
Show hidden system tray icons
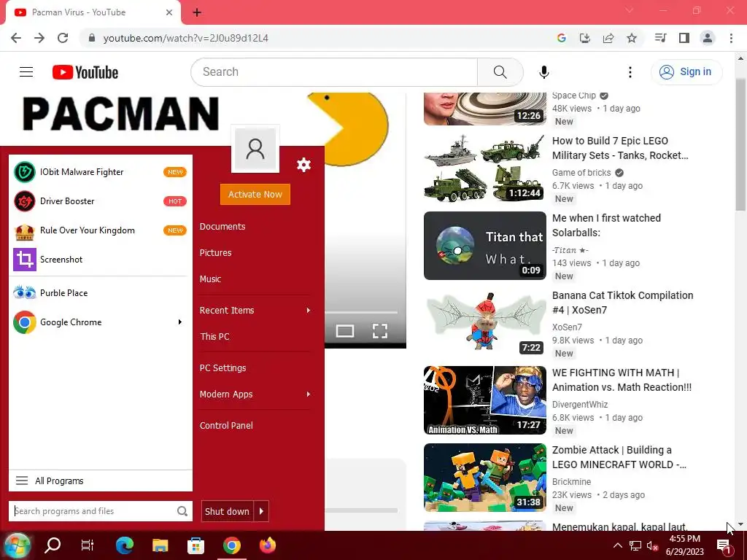(x=617, y=545)
